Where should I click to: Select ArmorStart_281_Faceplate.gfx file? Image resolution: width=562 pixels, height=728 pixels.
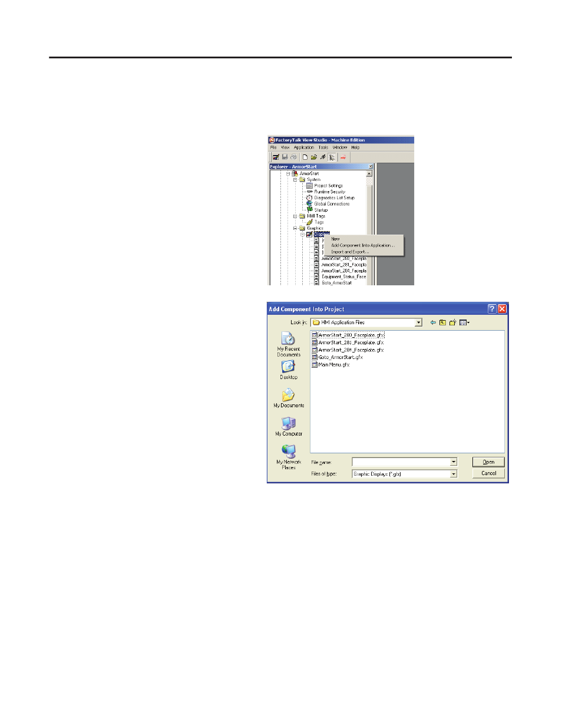pos(348,342)
